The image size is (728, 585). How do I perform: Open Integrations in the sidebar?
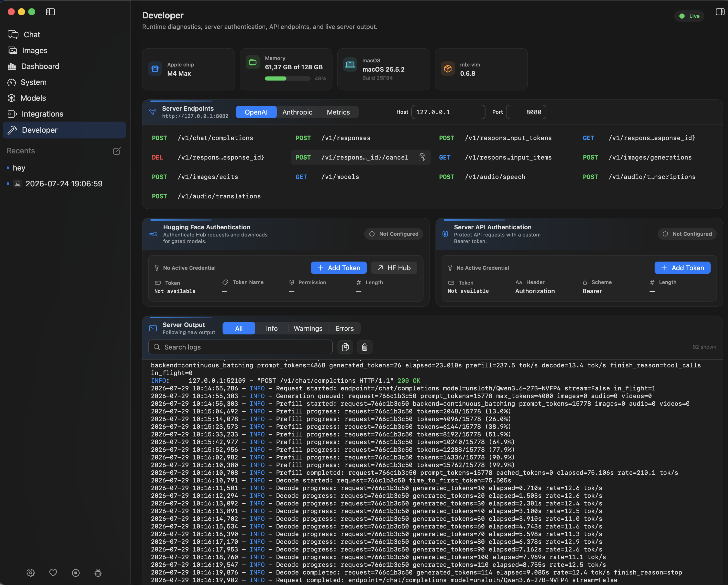[64, 114]
